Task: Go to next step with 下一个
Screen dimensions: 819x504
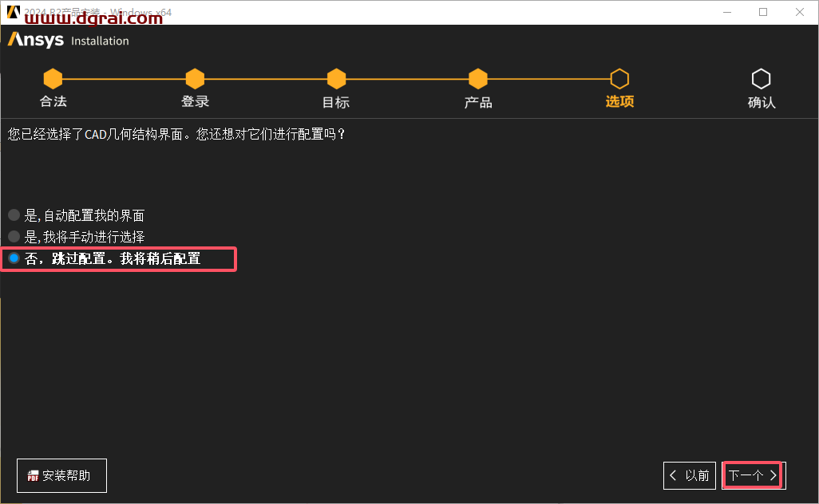Action: click(754, 475)
